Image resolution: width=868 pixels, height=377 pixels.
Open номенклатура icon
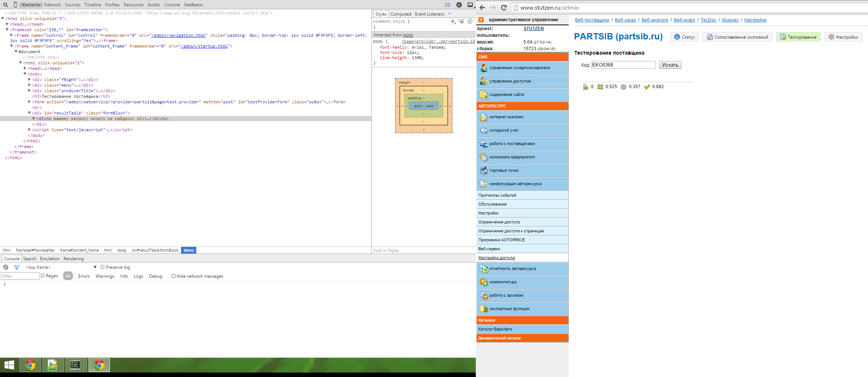click(484, 282)
